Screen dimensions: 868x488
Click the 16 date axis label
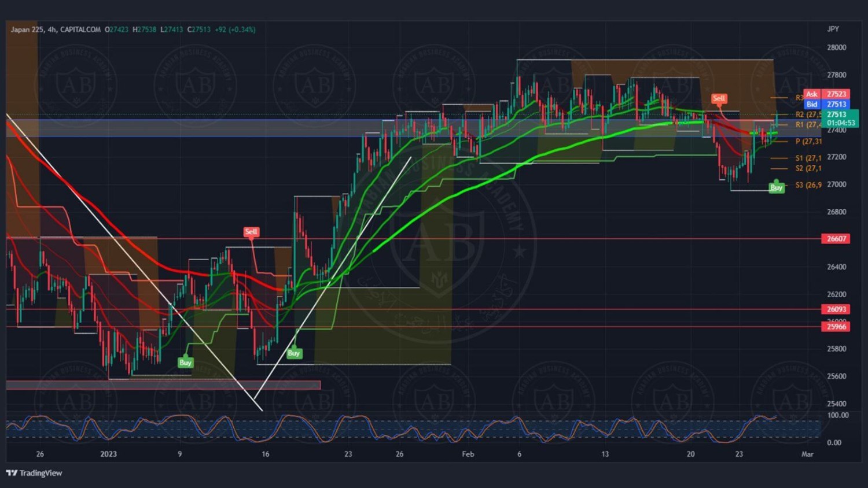265,454
